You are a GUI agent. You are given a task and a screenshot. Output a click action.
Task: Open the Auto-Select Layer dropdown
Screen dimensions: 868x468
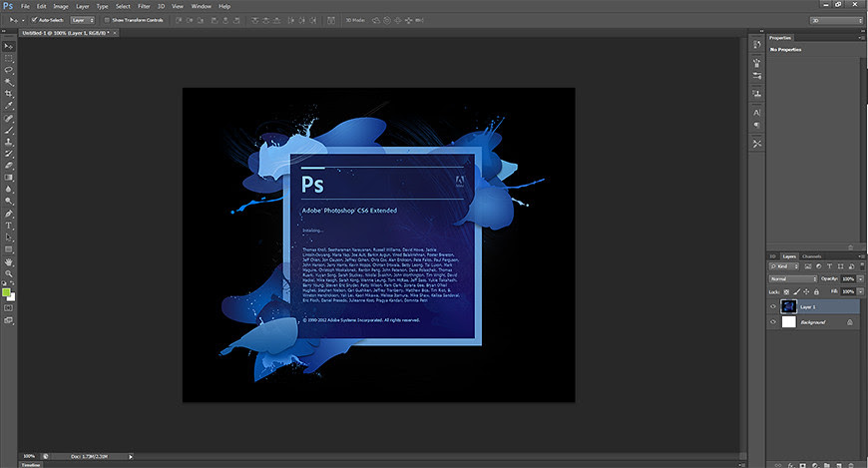click(83, 20)
